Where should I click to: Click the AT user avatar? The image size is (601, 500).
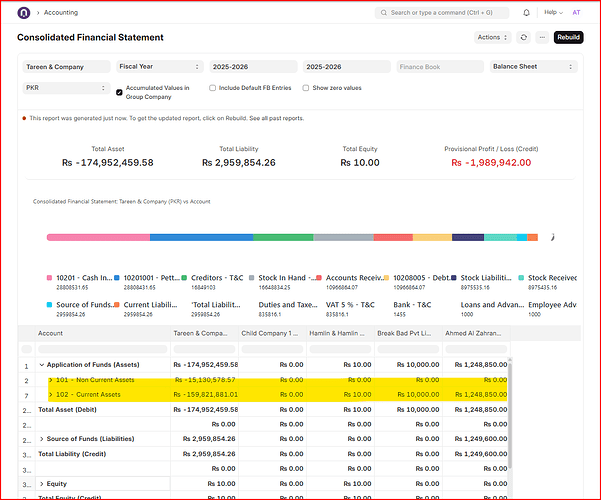pos(576,13)
